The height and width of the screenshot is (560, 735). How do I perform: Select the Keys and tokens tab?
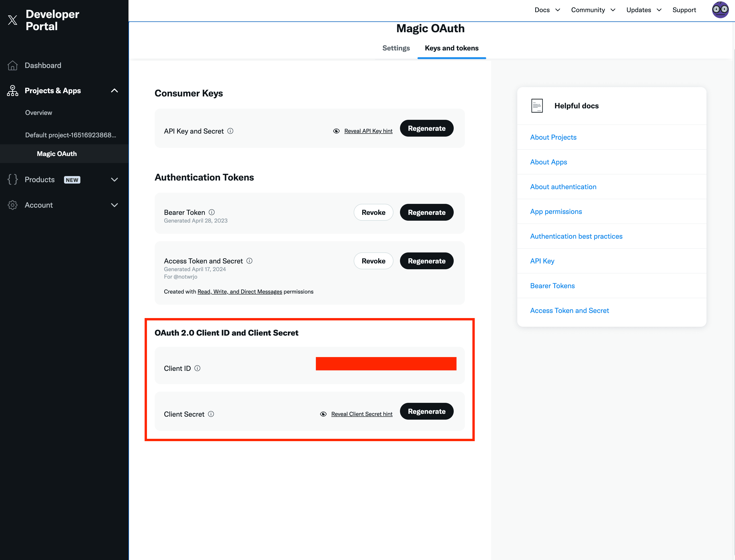click(x=452, y=48)
